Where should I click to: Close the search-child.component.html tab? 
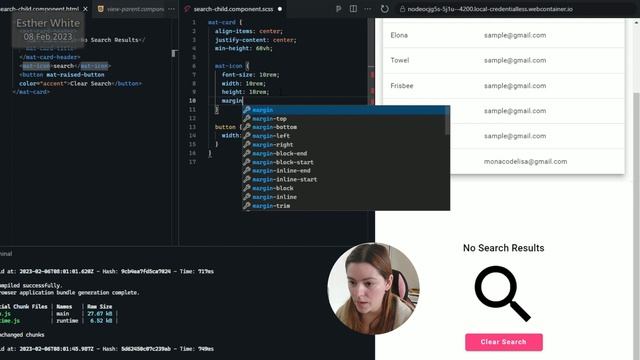85,9
